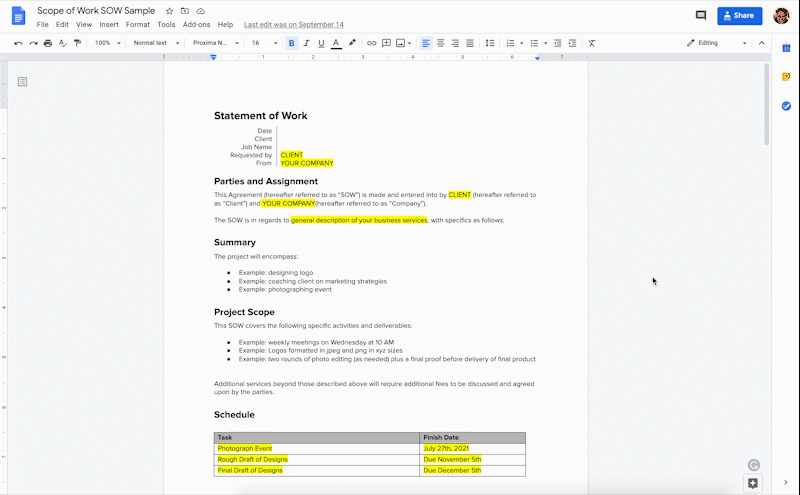Insert a link
800x495 pixels.
371,43
